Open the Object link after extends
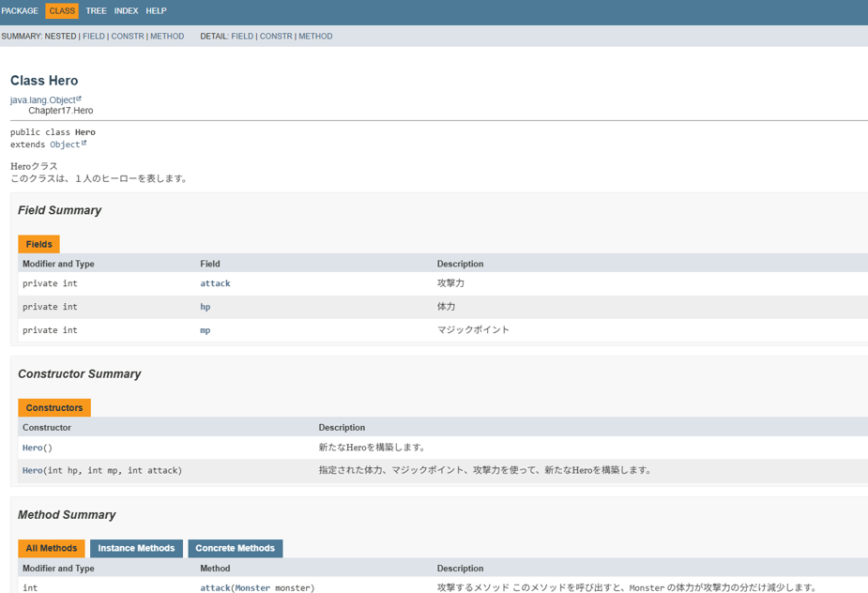 click(x=65, y=144)
